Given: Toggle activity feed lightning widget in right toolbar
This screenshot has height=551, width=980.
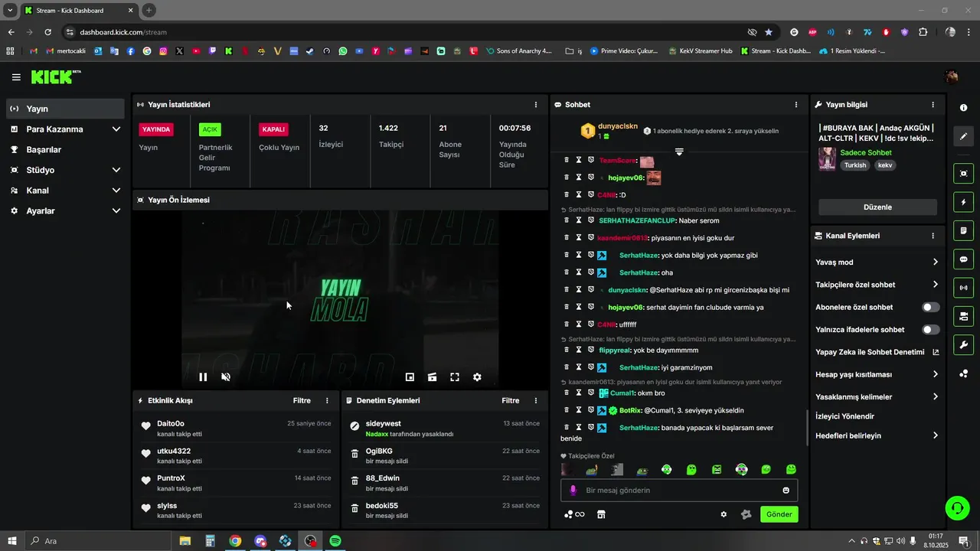Looking at the screenshot, I should pyautogui.click(x=964, y=202).
